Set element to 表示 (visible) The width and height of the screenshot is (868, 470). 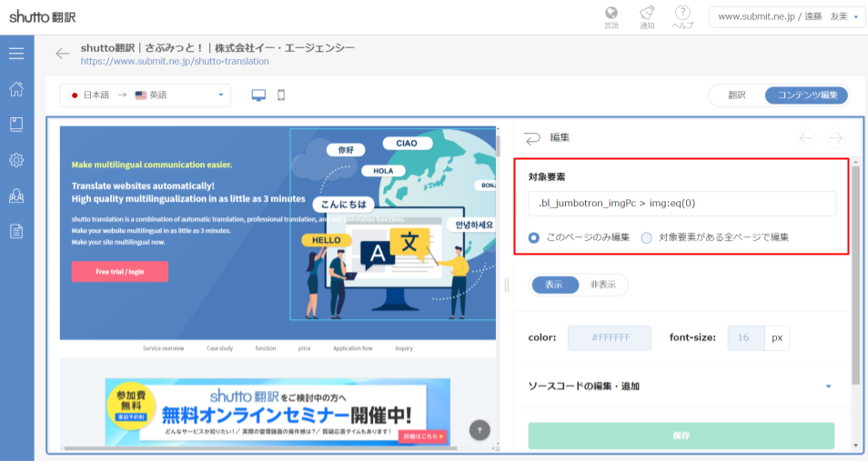coord(554,285)
